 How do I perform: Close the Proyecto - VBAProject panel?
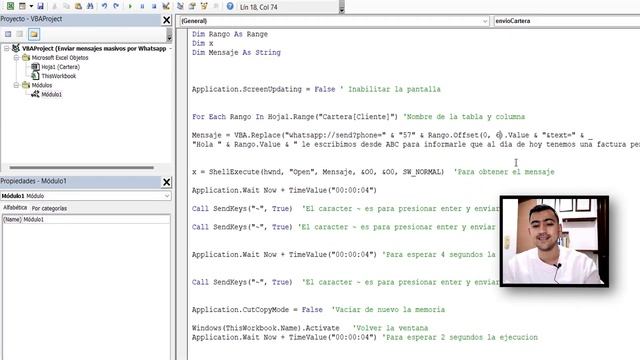167,20
